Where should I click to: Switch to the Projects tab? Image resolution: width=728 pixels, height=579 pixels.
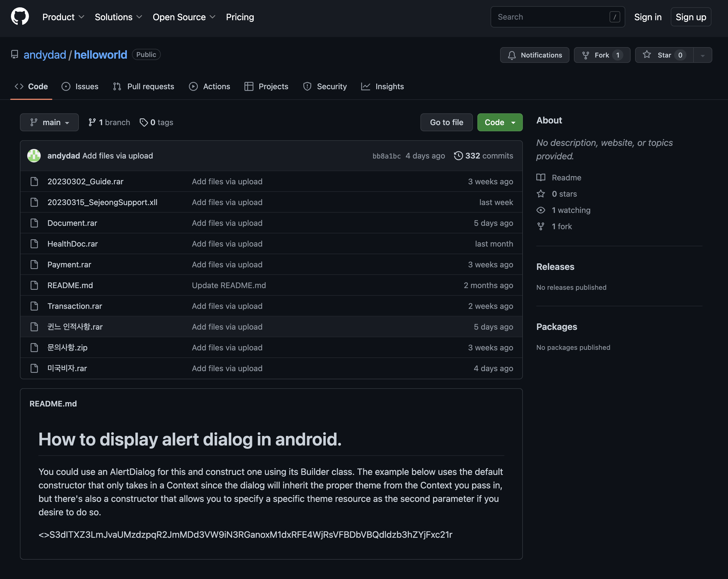point(266,86)
